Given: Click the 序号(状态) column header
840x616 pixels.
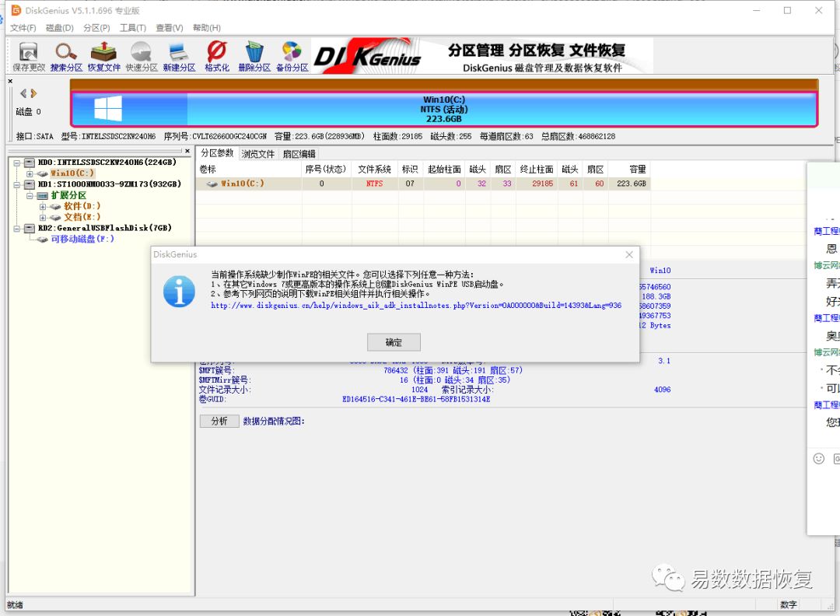Looking at the screenshot, I should 326,170.
